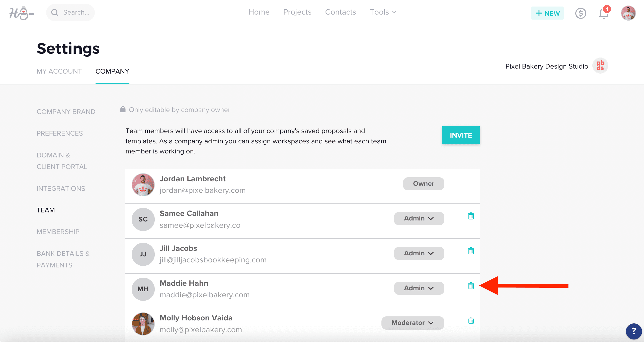Open Jill Jacobs' Admin role dropdown
644x342 pixels.
click(x=419, y=253)
